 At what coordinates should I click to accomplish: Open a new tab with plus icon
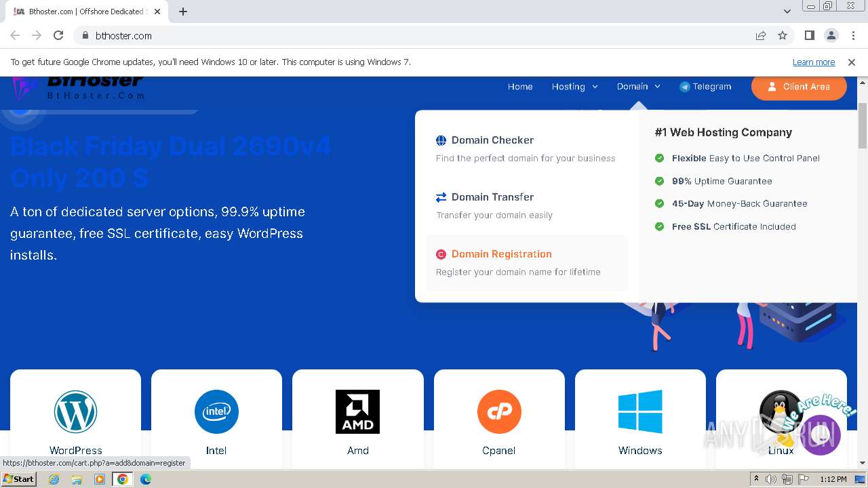coord(183,12)
